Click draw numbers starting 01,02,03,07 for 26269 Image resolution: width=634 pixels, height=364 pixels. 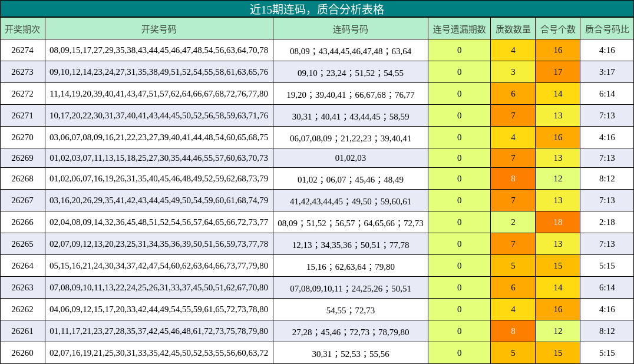click(159, 158)
